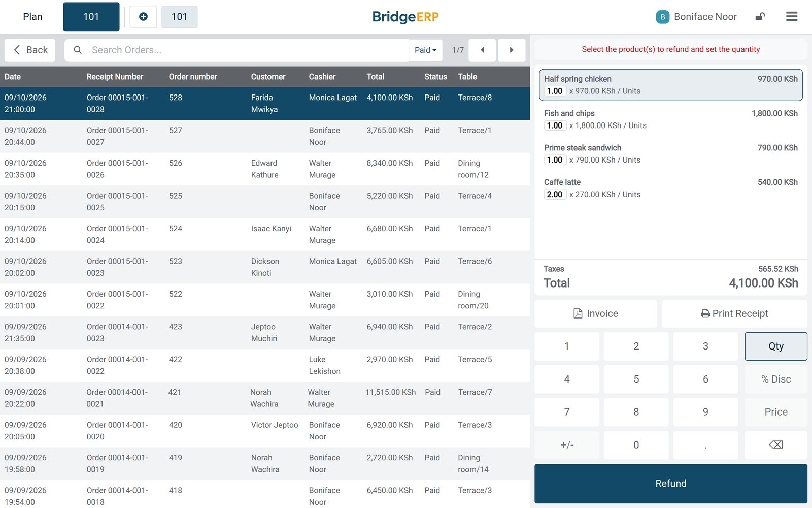Screen dimensions: 812x508
Task: Click the Table column header
Action: (467, 77)
